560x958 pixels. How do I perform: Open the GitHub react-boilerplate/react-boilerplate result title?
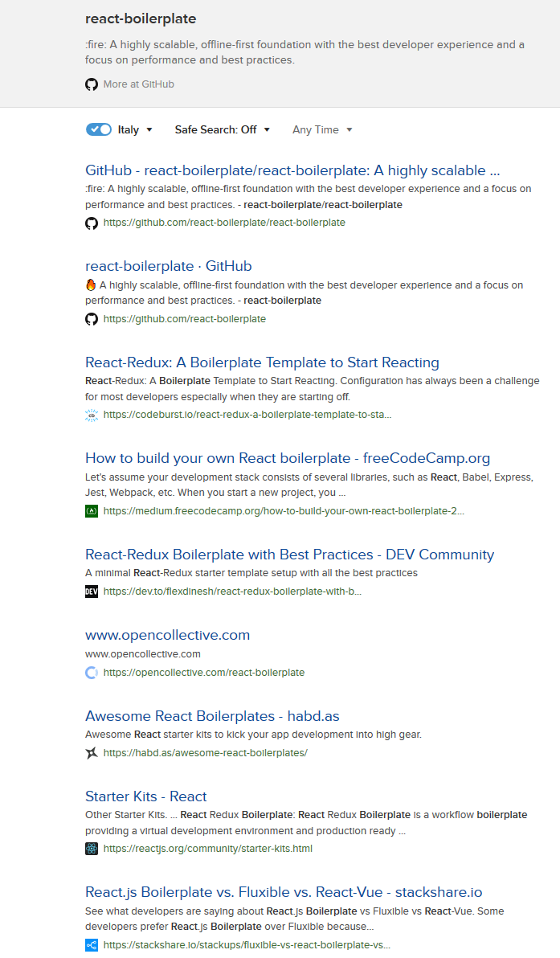292,170
